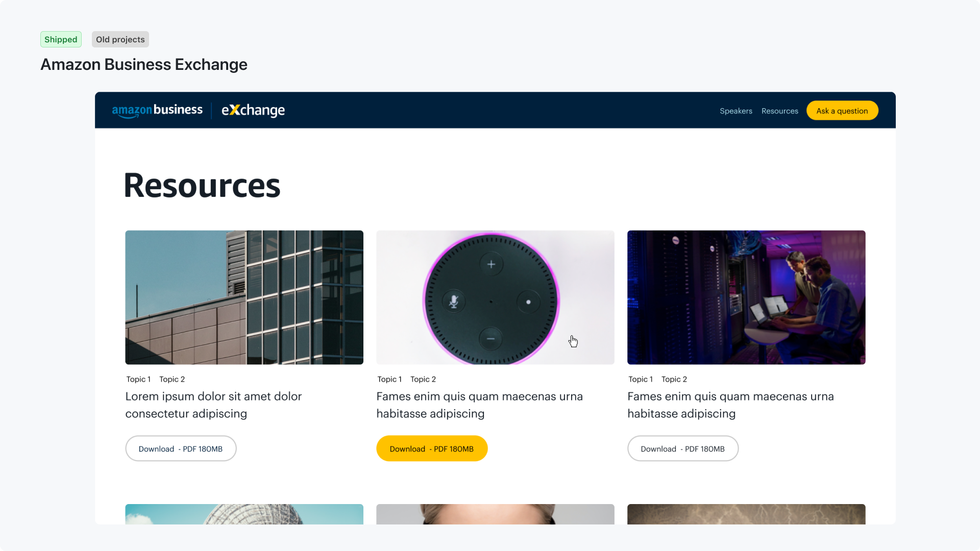Click the glass building resource image

pos(244,297)
